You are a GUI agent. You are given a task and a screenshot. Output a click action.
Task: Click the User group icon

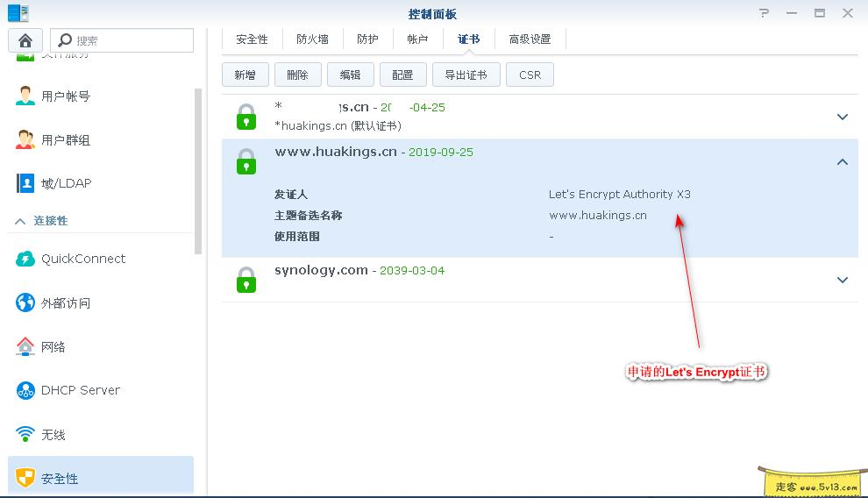25,139
